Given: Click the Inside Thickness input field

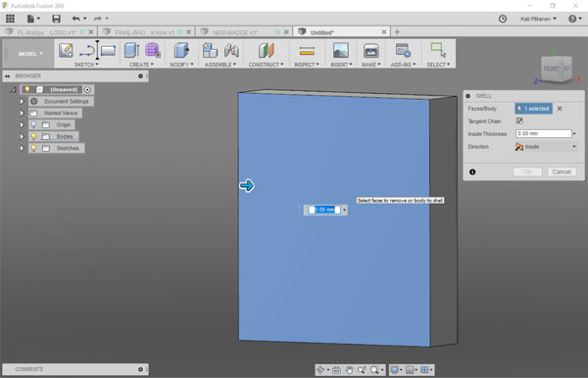Looking at the screenshot, I should [543, 134].
